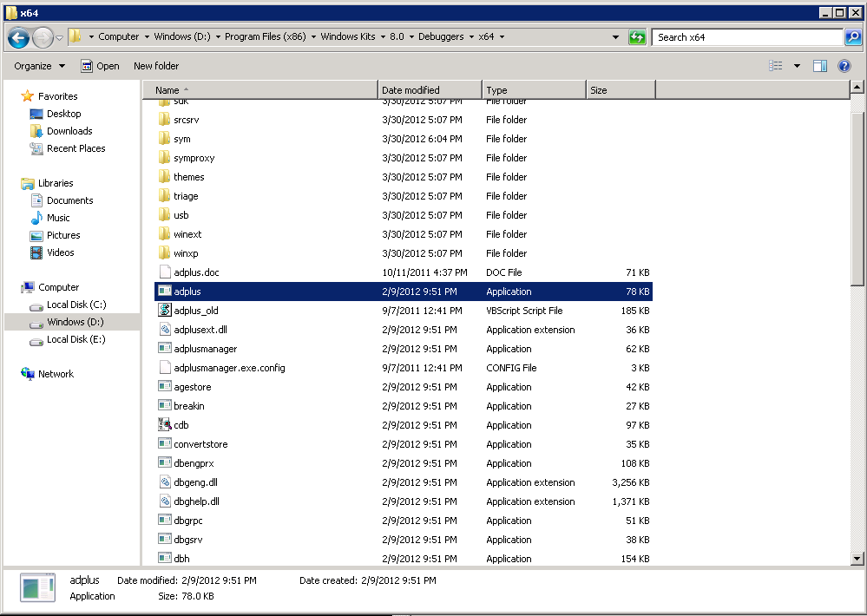Viewport: 867px width, 616px height.
Task: Expand the view options dropdown arrow
Action: [x=797, y=66]
